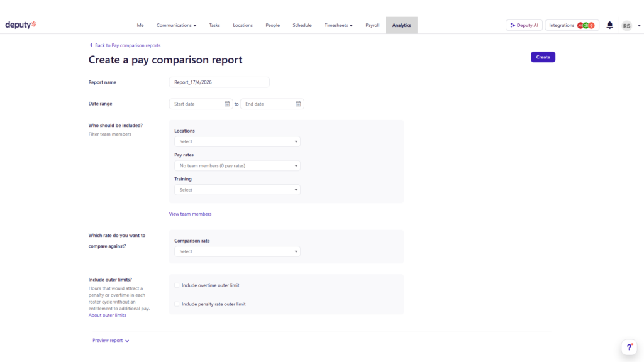Click the 'Include outer limits?' label
The width and height of the screenshot is (644, 362).
(110, 280)
